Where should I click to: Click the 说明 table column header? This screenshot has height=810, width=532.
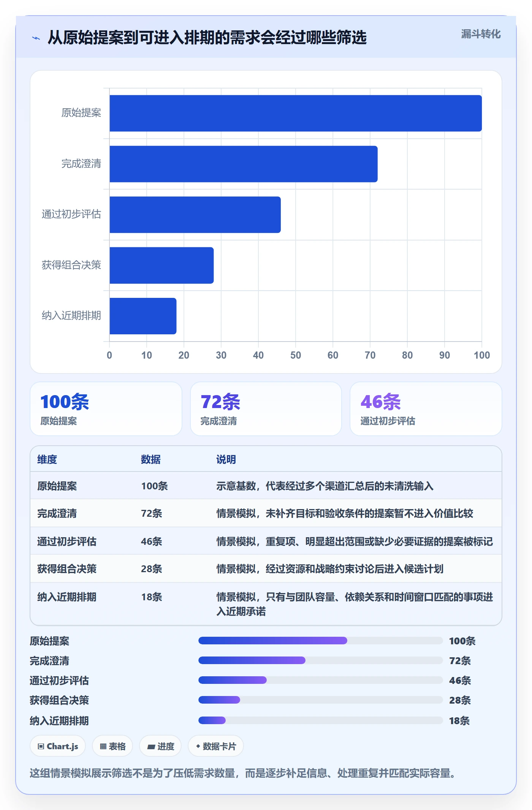pyautogui.click(x=226, y=459)
